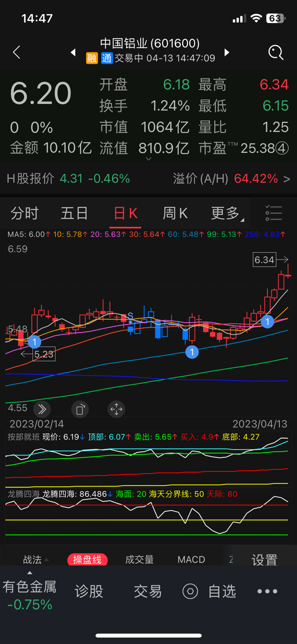
Task: Select the 日K daily candlestick tab
Action: [x=125, y=213]
